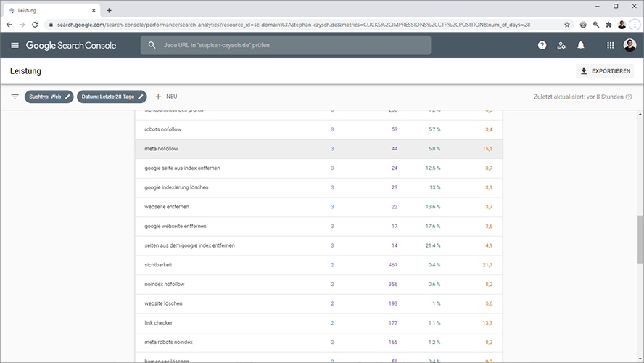Click impressions value 461 for sichtbarkeit

pyautogui.click(x=392, y=265)
